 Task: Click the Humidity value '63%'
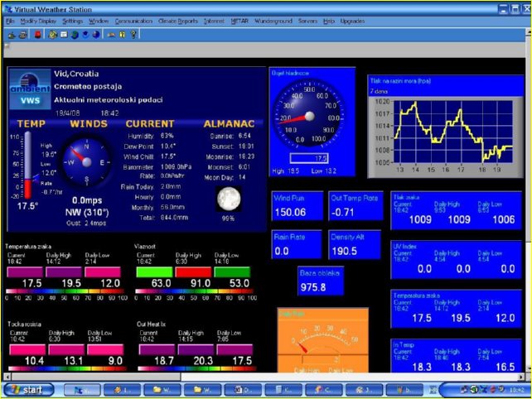167,136
